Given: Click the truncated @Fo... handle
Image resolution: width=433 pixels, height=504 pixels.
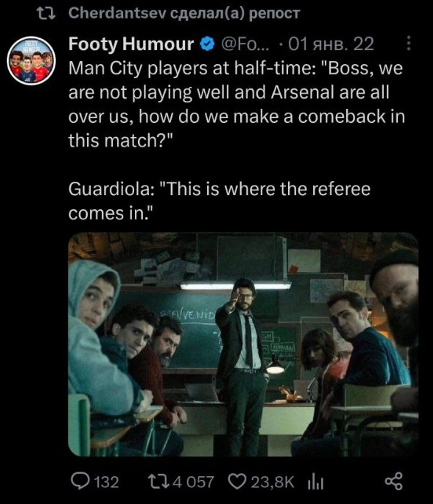Looking at the screenshot, I should (244, 44).
